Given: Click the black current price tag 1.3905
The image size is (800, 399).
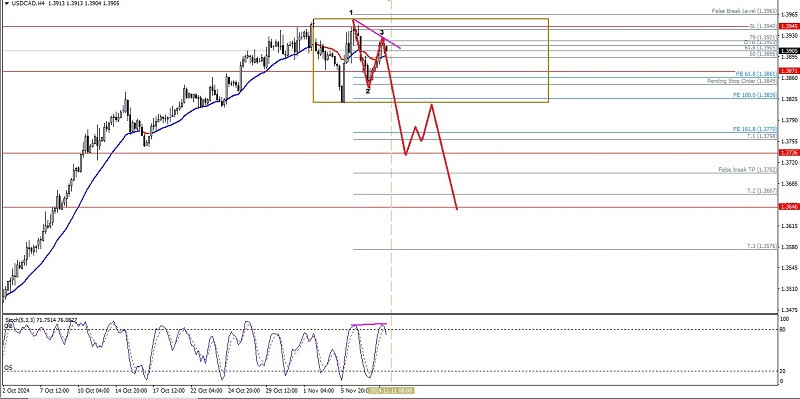Looking at the screenshot, I should [788, 51].
